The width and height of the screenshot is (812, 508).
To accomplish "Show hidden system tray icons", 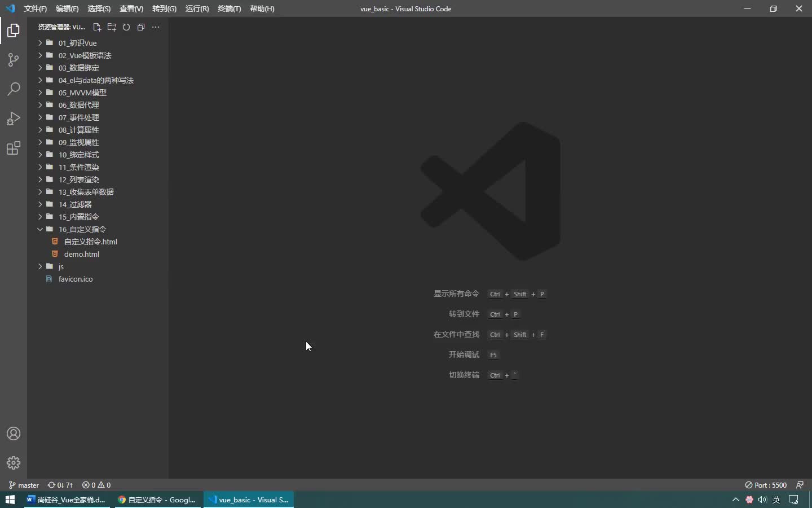I will [x=735, y=500].
